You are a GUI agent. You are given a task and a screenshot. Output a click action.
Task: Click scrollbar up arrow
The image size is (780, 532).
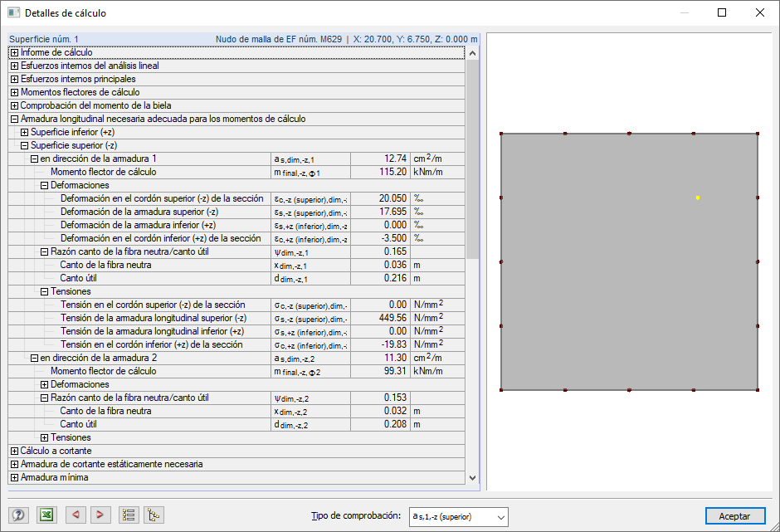click(x=473, y=53)
